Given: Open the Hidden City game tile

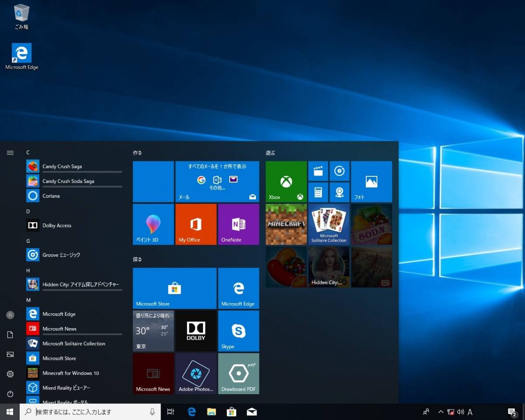Looking at the screenshot, I should click(329, 267).
